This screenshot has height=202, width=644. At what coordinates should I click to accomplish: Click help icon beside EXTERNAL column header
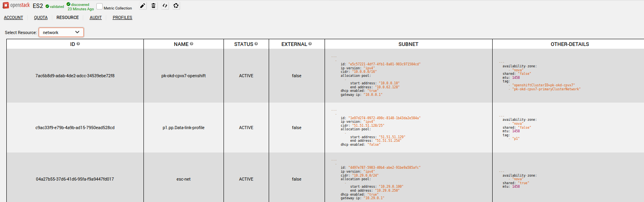tap(310, 44)
